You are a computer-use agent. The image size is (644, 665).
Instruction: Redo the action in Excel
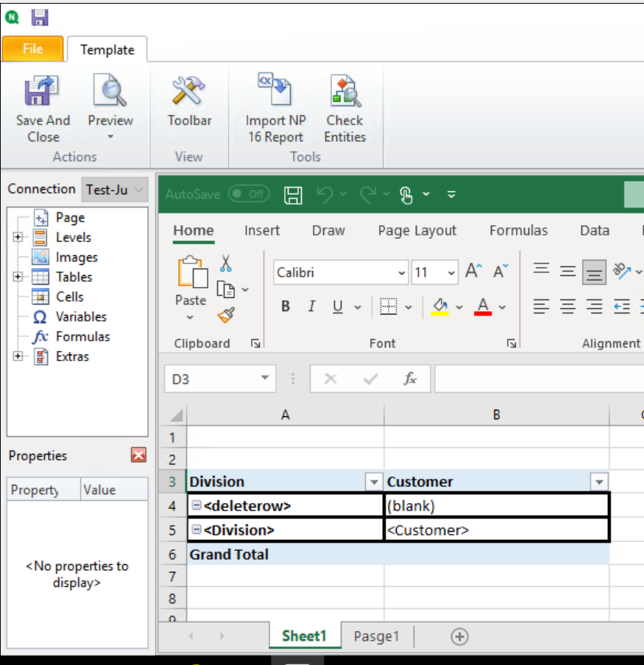click(x=368, y=195)
